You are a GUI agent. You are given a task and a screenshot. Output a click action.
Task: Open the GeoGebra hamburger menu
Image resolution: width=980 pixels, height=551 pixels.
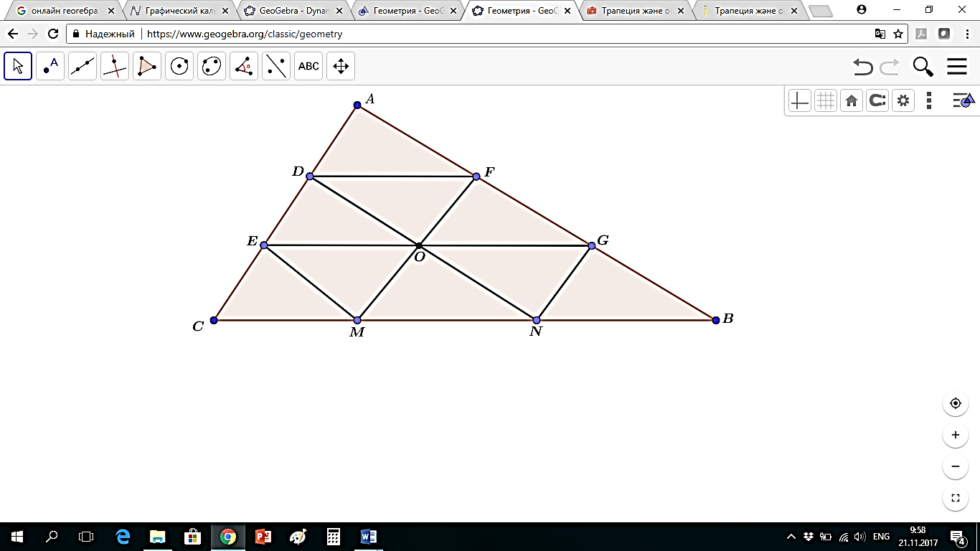pyautogui.click(x=957, y=67)
